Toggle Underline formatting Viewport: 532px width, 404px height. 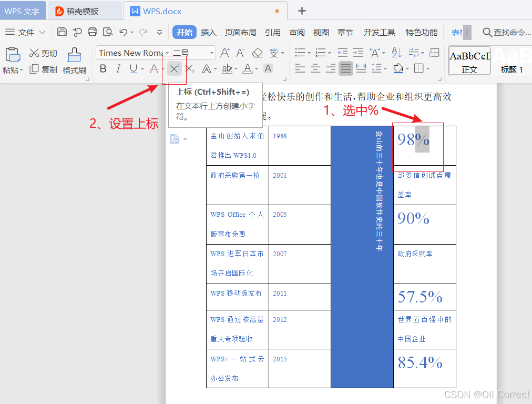point(134,69)
